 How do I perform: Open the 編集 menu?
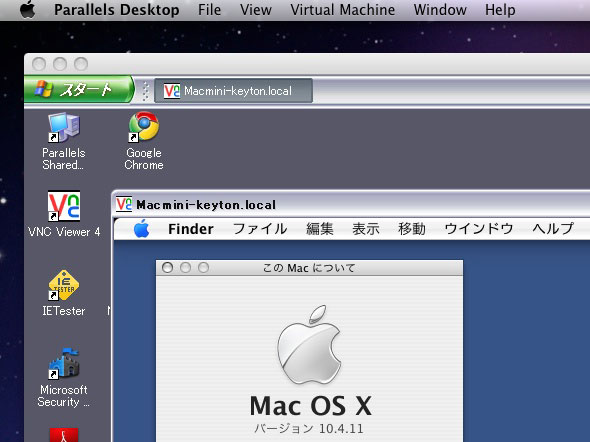(x=319, y=229)
